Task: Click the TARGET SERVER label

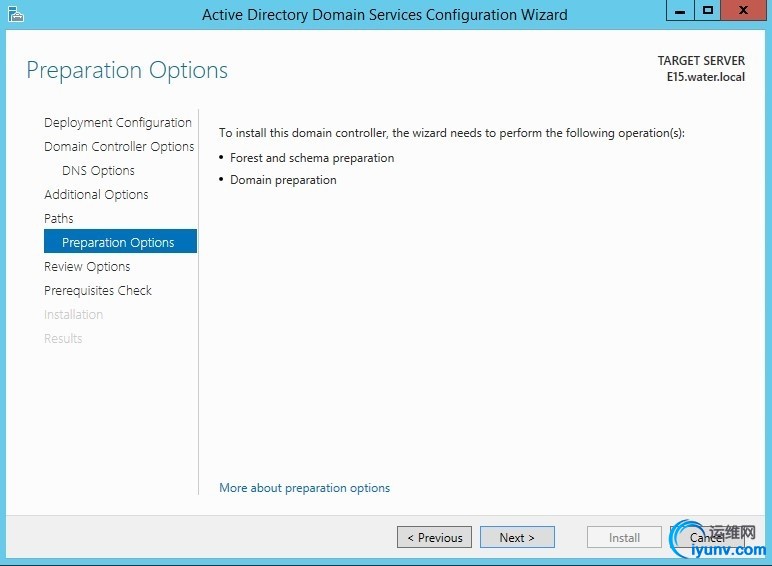Action: click(x=701, y=61)
